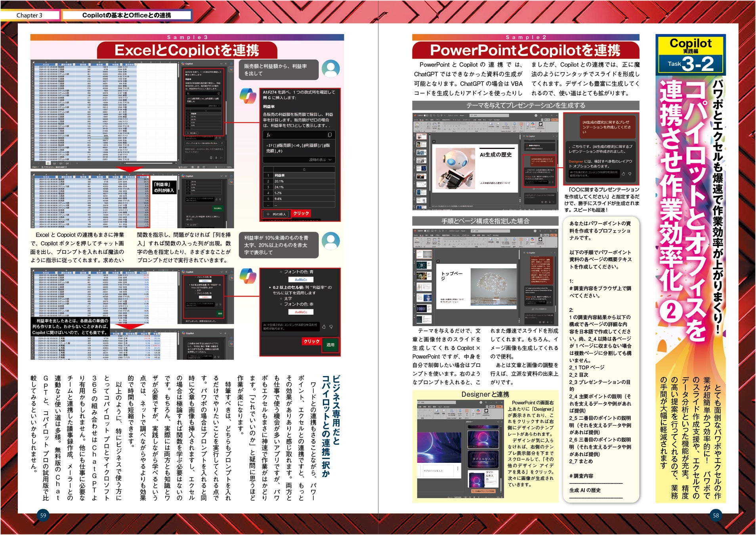Click the テーマを与えてプレゼンテーションを生成する section bar
756x535 pixels.
tap(525, 105)
